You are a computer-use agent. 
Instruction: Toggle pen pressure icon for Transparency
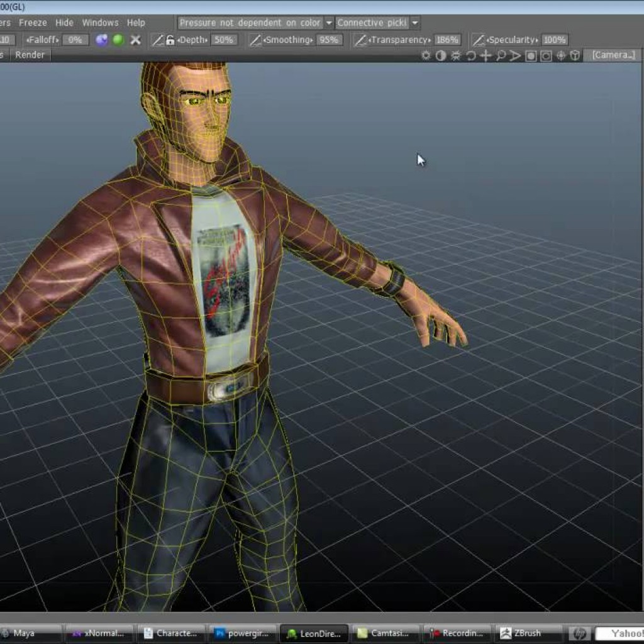pyautogui.click(x=360, y=40)
